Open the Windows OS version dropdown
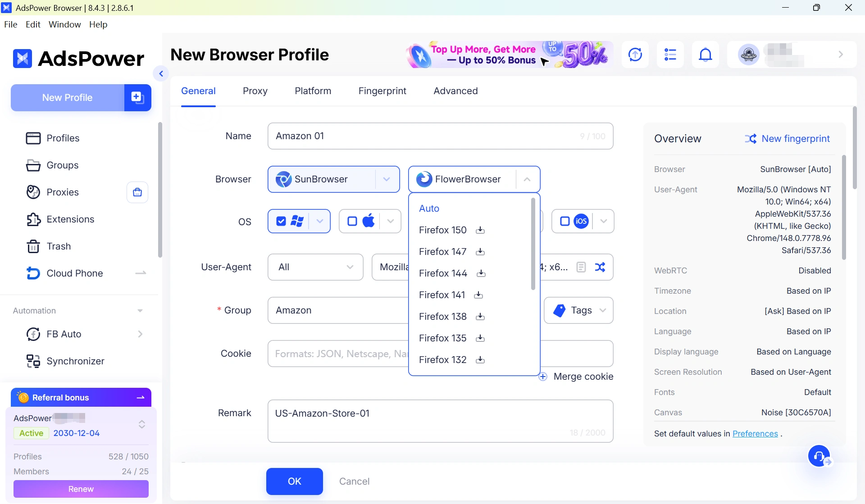 [x=320, y=221]
